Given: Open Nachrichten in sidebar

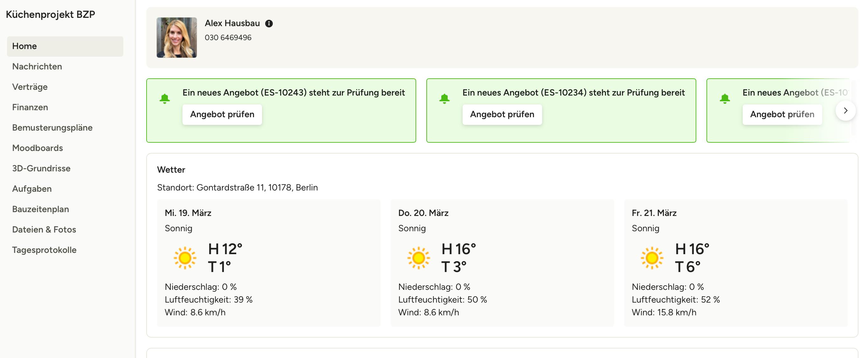Looking at the screenshot, I should [37, 67].
